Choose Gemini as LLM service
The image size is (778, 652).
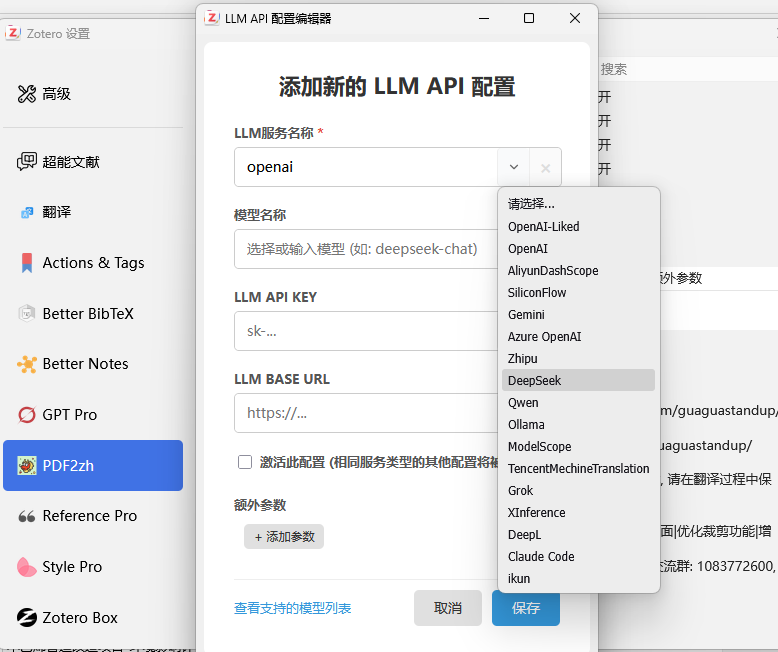pyautogui.click(x=578, y=315)
